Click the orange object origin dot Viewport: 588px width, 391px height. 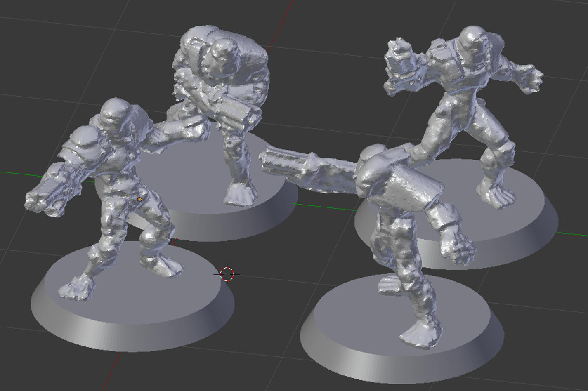[x=140, y=199]
